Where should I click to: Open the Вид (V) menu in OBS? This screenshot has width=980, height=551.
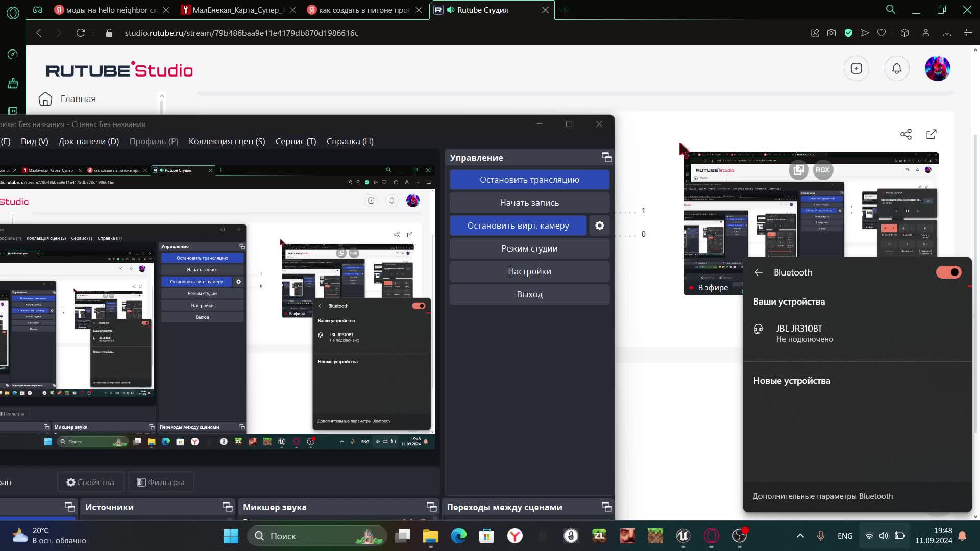click(x=35, y=141)
